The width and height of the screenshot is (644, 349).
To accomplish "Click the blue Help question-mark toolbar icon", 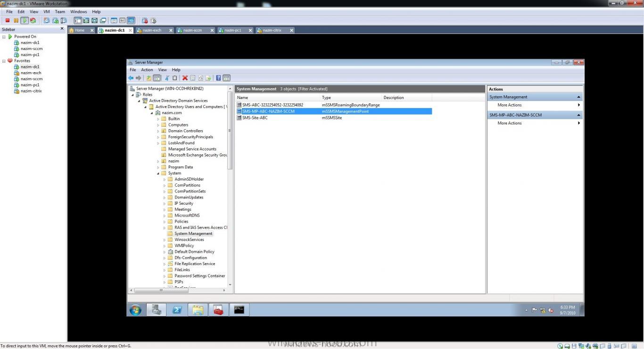I will click(x=218, y=78).
